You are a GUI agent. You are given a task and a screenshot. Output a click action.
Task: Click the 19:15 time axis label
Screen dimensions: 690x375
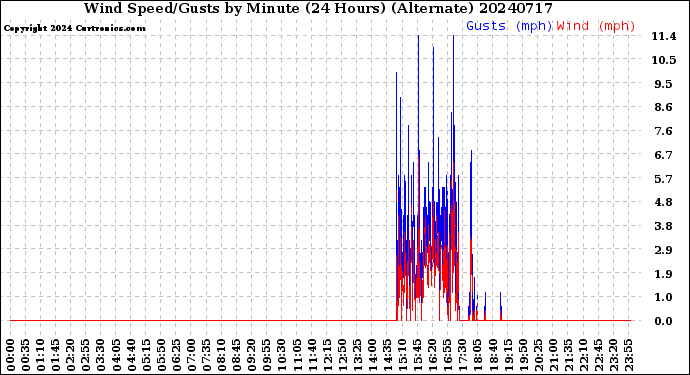[x=508, y=355]
